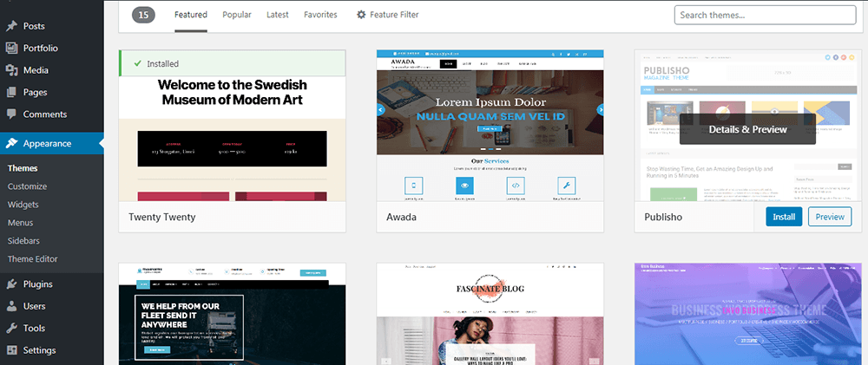Click the Pages icon in sidebar
The image size is (868, 365).
coord(11,93)
